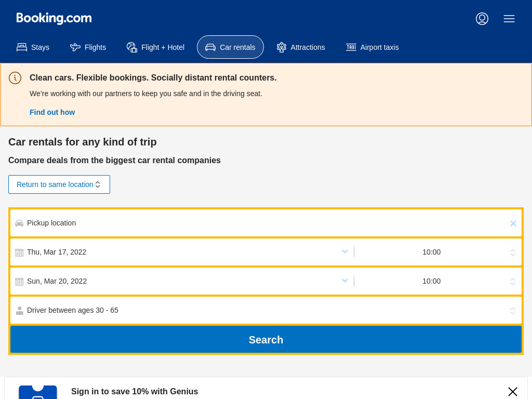Viewport: 532px width, 399px height.
Task: Click the ferris wheel Attractions icon
Action: (x=281, y=47)
